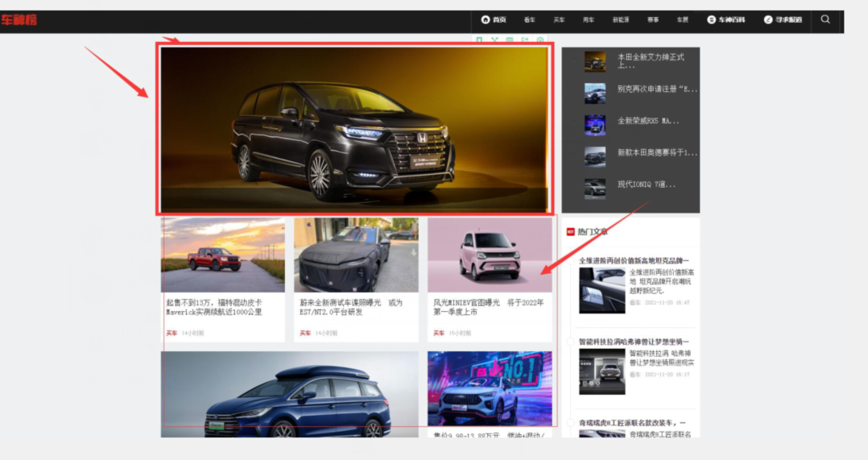The width and height of the screenshot is (868, 460).
Task: Open the neon NO.1 white SUV photo
Action: [490, 388]
